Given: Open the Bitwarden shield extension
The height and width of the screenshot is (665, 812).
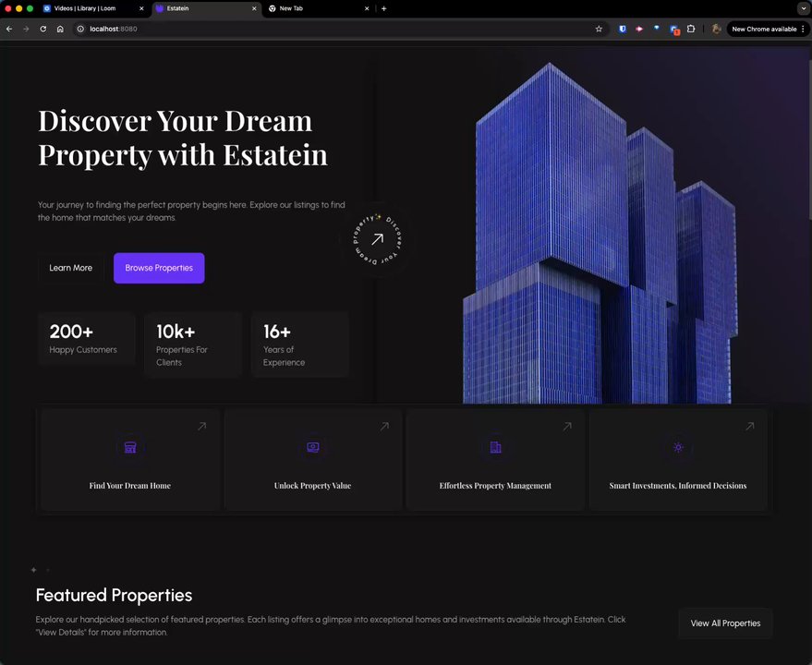Looking at the screenshot, I should click(x=623, y=29).
